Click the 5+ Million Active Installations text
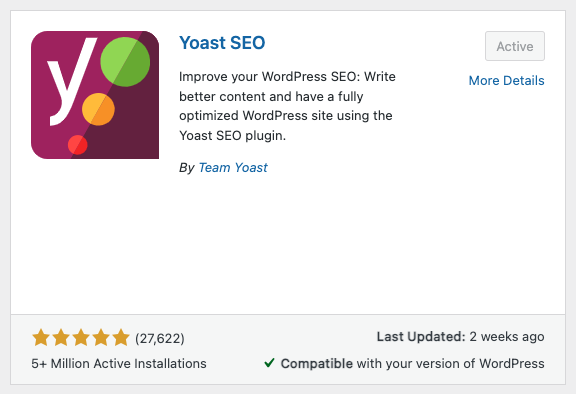This screenshot has width=576, height=394. (x=119, y=364)
